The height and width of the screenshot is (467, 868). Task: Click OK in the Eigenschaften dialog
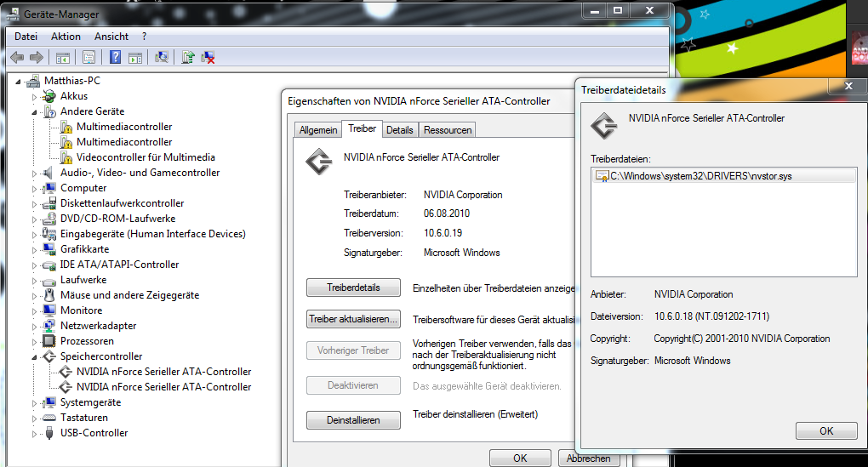pos(520,458)
